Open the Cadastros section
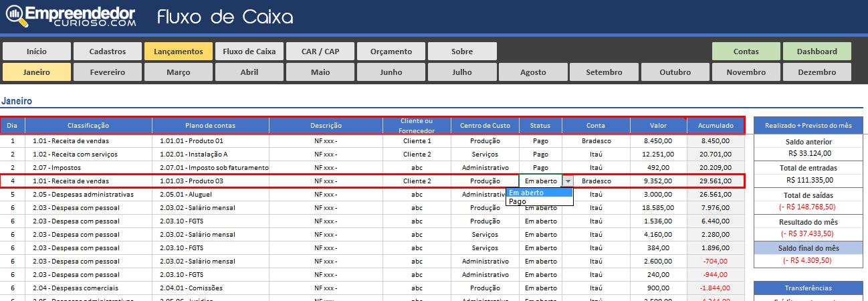The image size is (868, 301). click(x=107, y=52)
